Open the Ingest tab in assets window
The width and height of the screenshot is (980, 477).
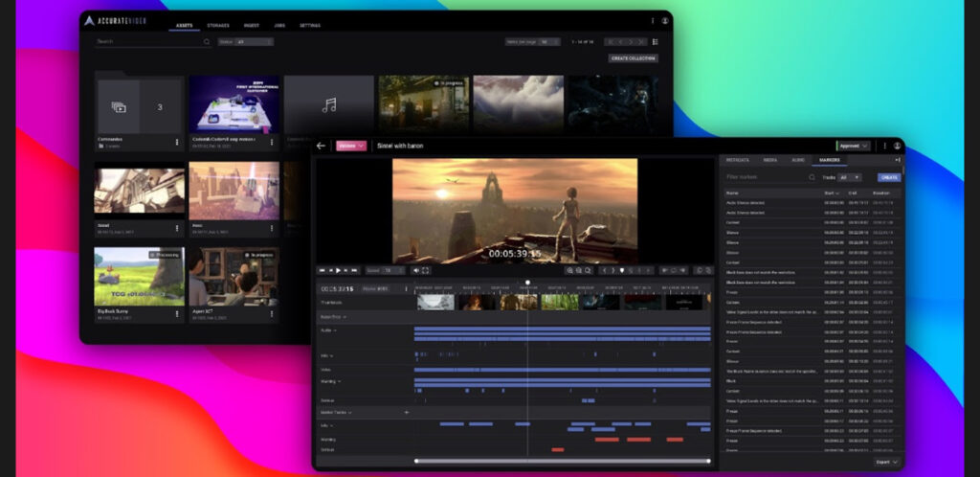pyautogui.click(x=252, y=26)
